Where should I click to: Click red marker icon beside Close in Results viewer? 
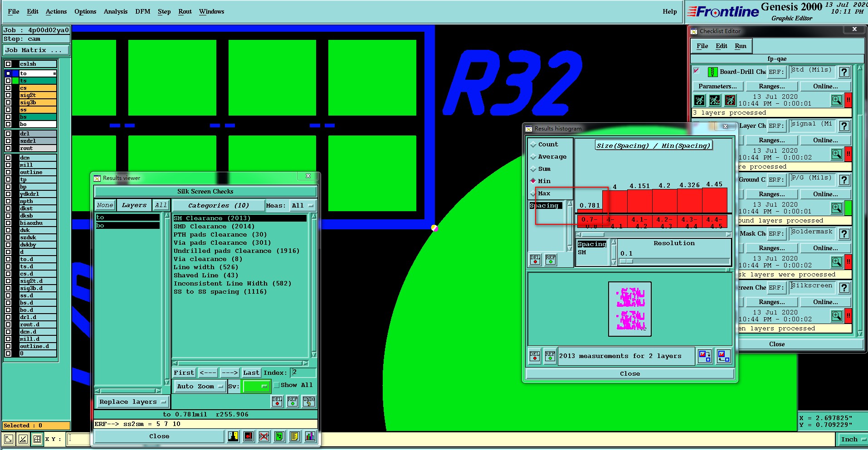click(x=249, y=436)
